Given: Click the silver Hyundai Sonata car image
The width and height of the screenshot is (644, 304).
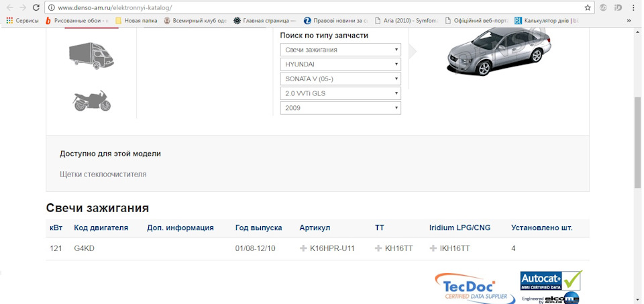Looking at the screenshot, I should 499,52.
